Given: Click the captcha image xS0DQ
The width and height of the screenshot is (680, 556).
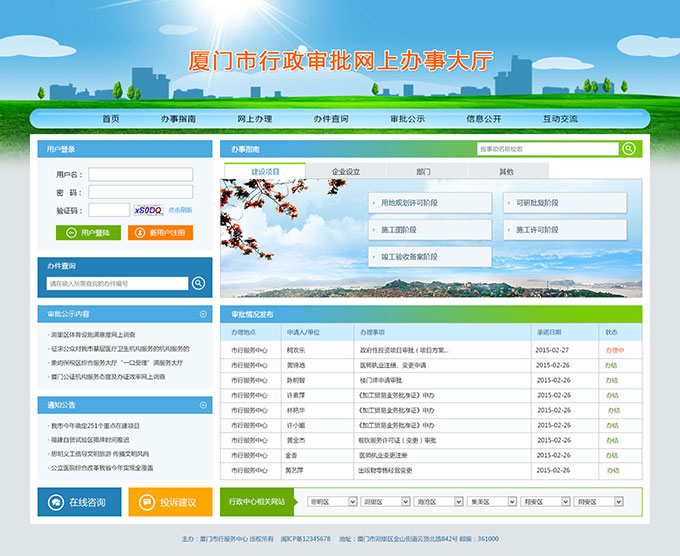Looking at the screenshot, I should tap(148, 210).
